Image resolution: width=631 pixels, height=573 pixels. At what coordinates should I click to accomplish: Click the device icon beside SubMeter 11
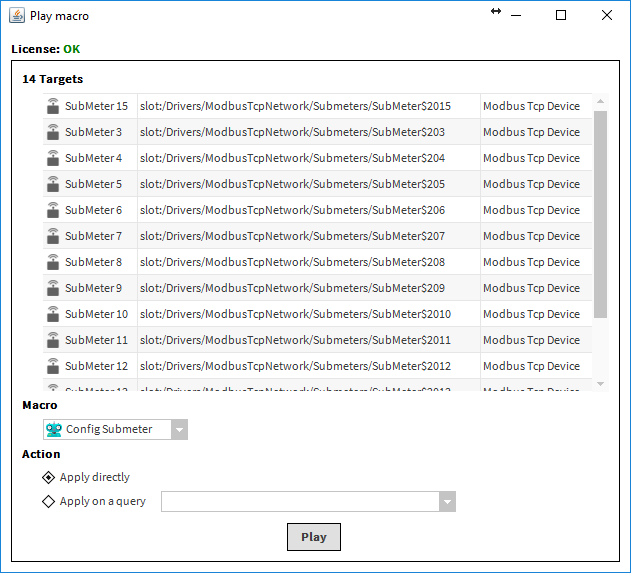tap(53, 340)
